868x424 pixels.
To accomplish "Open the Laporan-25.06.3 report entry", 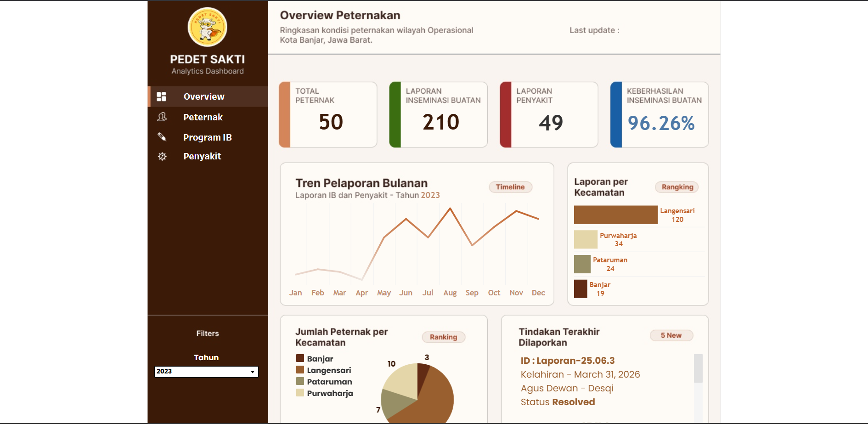I will pos(567,361).
